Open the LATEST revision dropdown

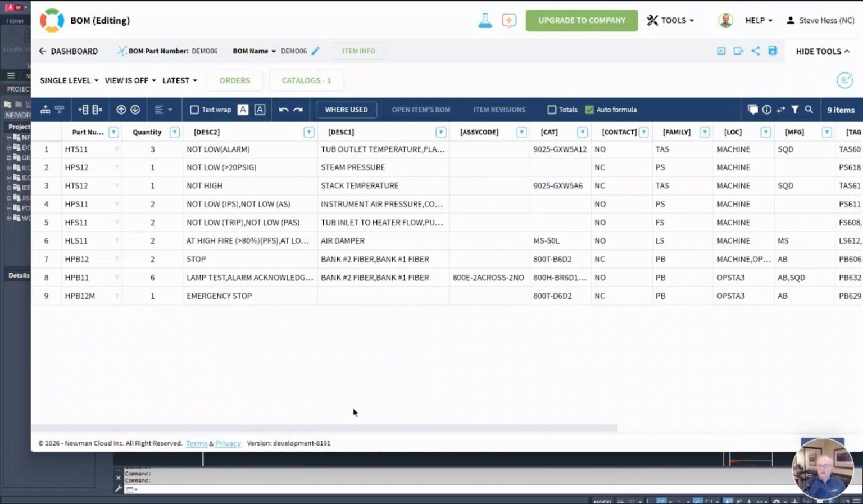point(180,80)
